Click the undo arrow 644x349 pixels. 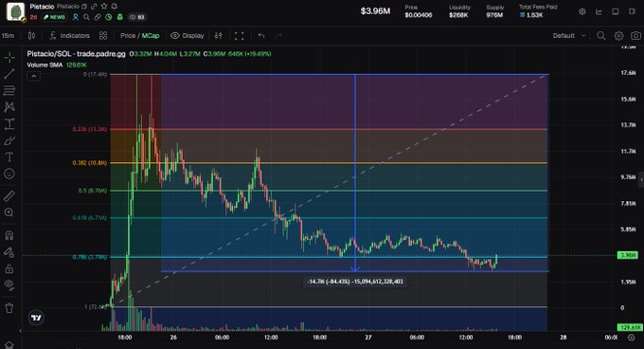pos(261,36)
